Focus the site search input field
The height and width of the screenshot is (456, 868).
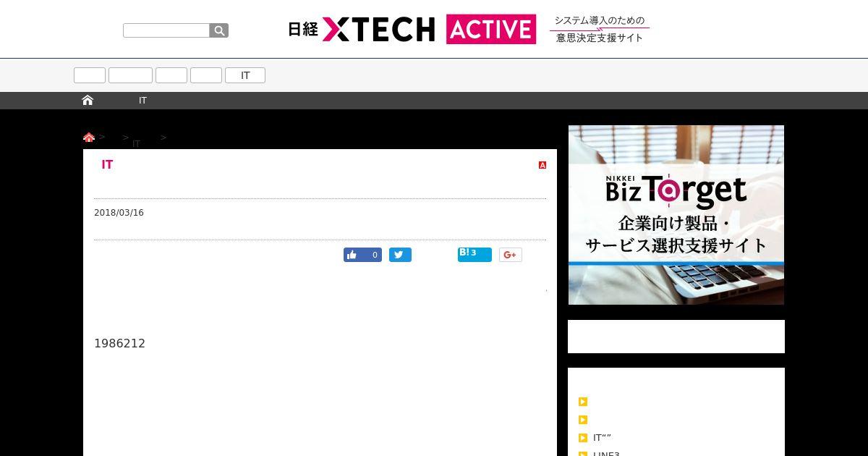pyautogui.click(x=166, y=30)
